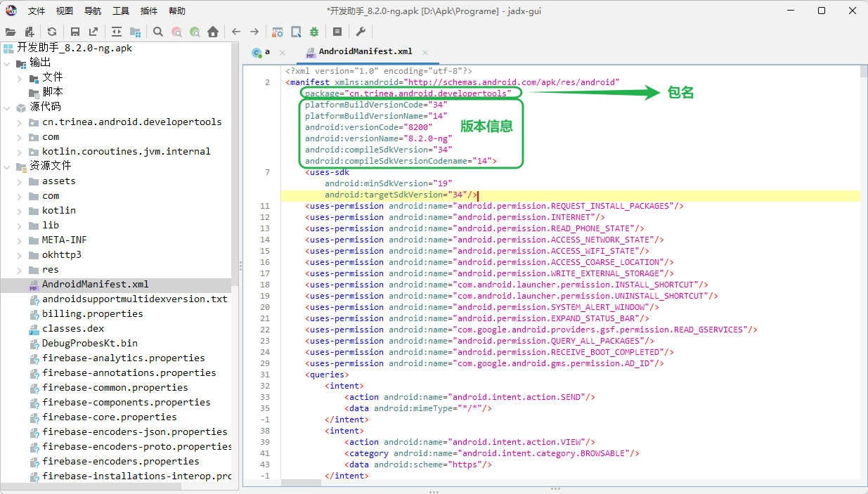Open firebase-annotations.properties file
The image size is (868, 494).
pos(129,372)
